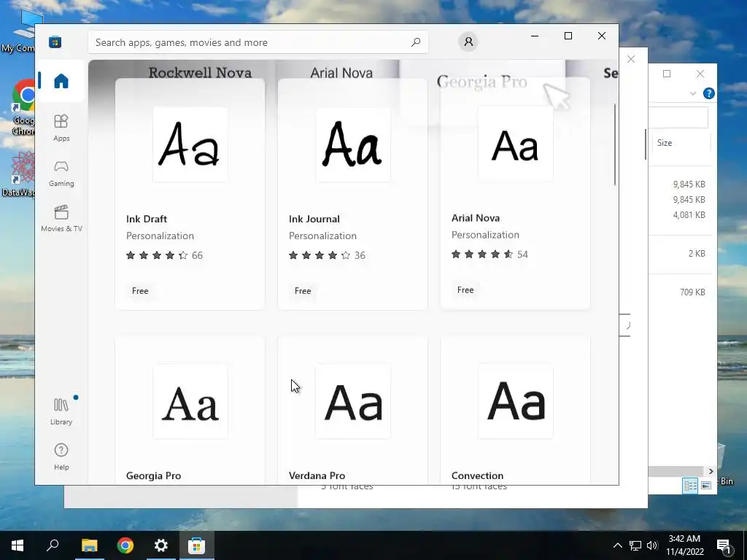Viewport: 747px width, 560px height.
Task: Select the 2 KB file row in Explorer
Action: [x=682, y=253]
